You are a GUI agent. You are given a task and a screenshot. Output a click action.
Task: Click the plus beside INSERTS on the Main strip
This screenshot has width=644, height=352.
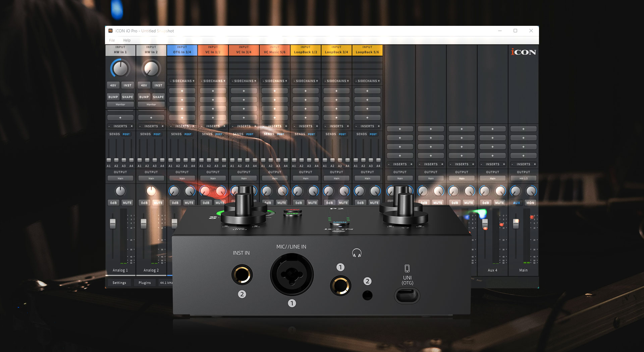[535, 164]
